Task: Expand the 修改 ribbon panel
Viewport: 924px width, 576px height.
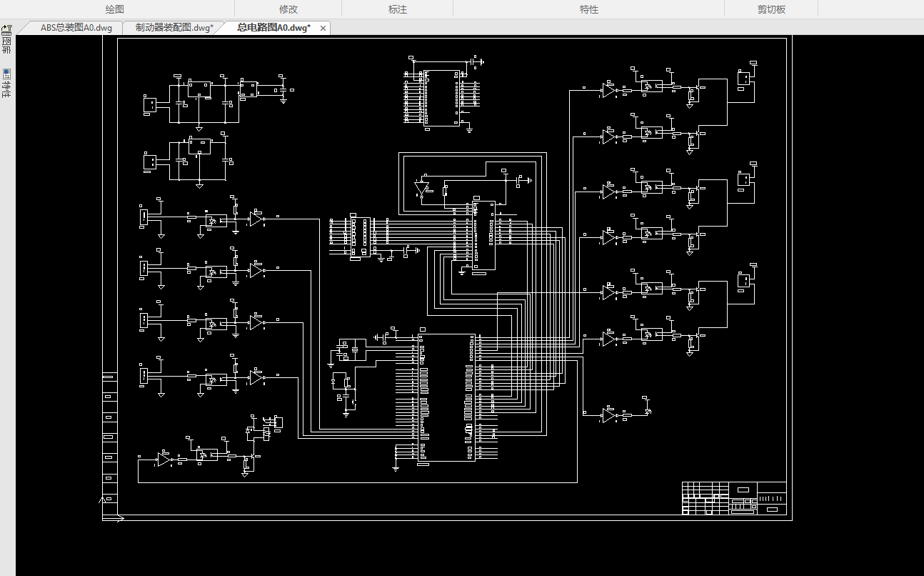Action: [288, 9]
